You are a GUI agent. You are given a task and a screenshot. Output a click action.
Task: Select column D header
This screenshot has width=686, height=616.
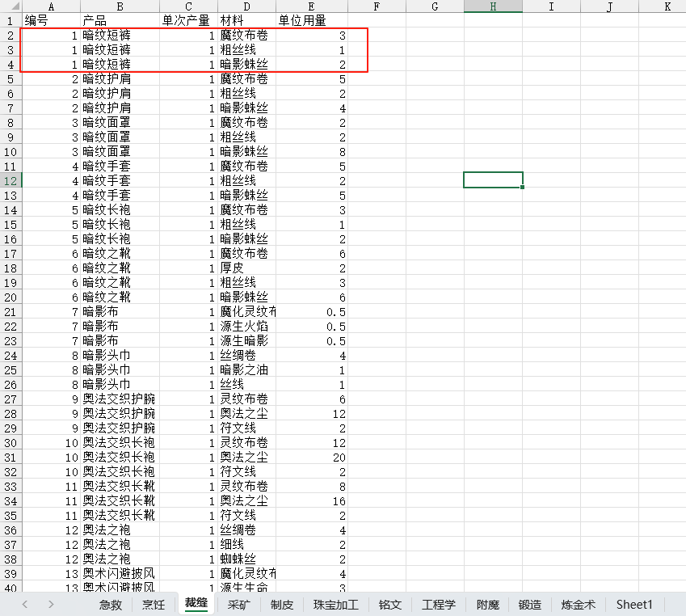click(x=246, y=6)
